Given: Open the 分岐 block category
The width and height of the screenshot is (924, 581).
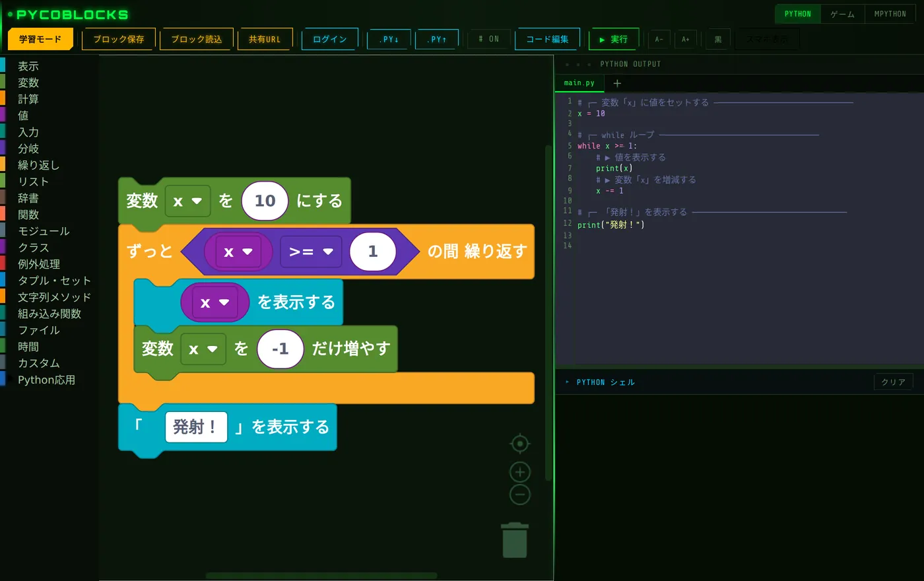Looking at the screenshot, I should [x=28, y=149].
